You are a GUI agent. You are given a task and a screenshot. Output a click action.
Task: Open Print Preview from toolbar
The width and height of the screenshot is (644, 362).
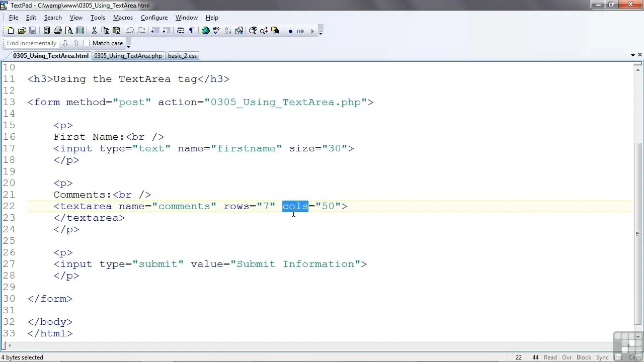click(x=69, y=31)
